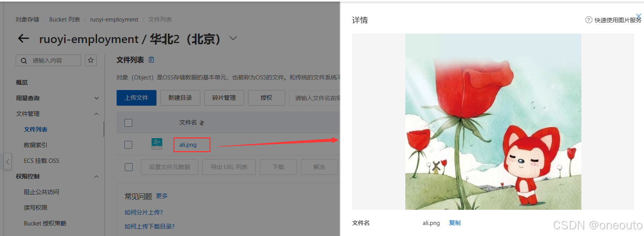Click the 上传文件 button
The image size is (644, 236).
137,98
